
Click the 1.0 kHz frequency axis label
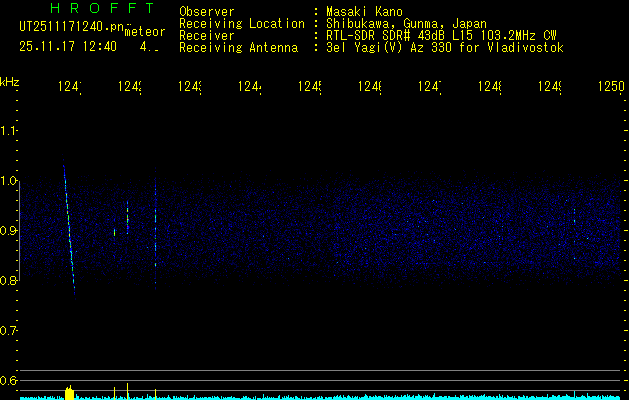(9, 181)
